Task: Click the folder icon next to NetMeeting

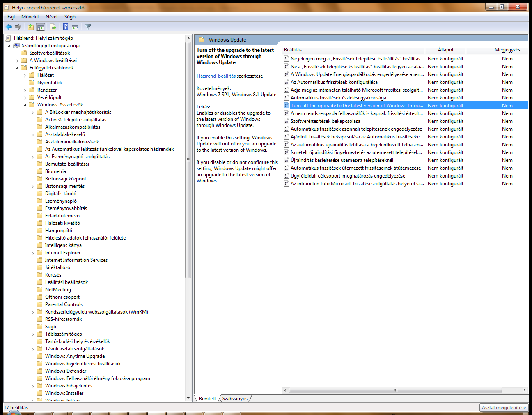Action: (39, 290)
